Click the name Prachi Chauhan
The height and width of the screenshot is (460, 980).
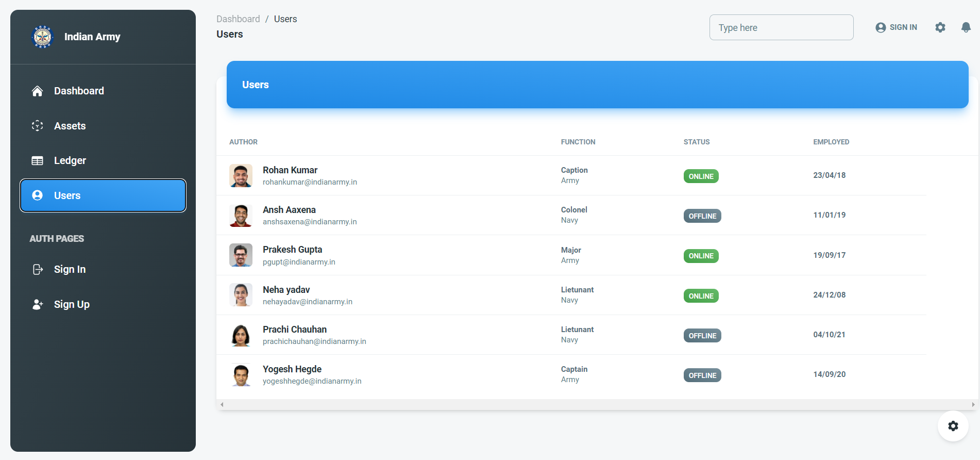click(295, 330)
